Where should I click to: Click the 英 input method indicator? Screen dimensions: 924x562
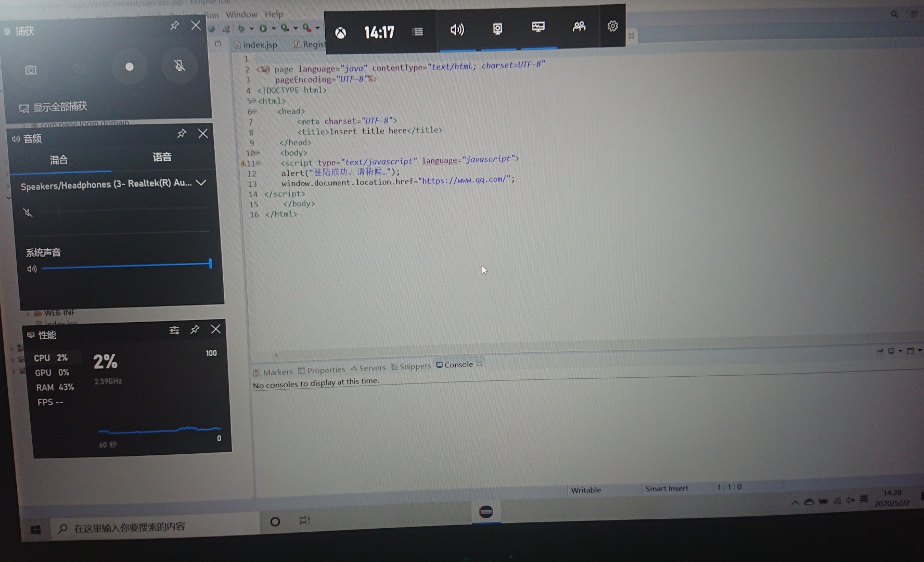[x=864, y=499]
